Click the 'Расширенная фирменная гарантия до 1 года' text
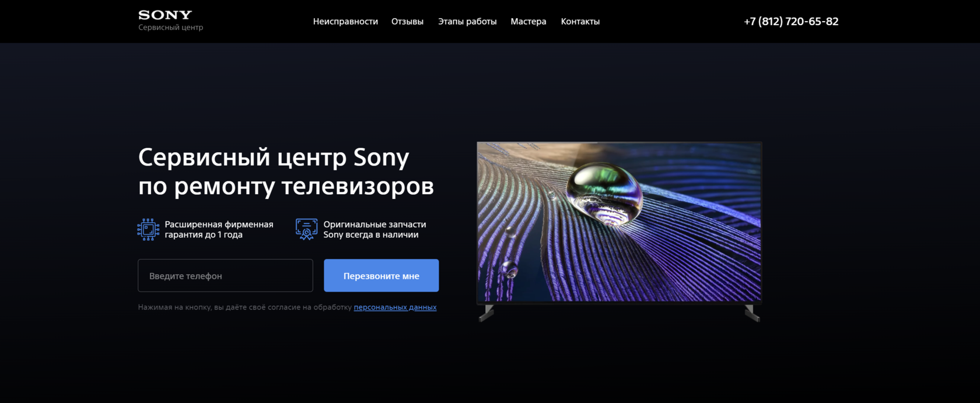The height and width of the screenshot is (403, 980). tap(219, 229)
